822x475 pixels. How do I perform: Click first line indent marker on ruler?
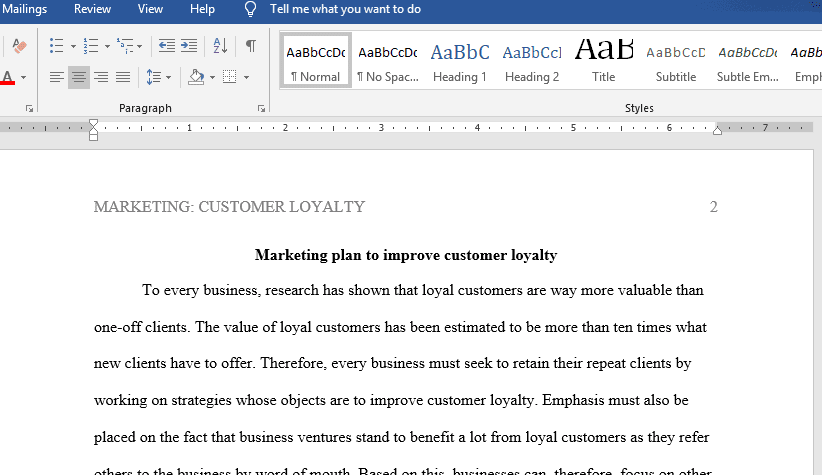(x=93, y=123)
